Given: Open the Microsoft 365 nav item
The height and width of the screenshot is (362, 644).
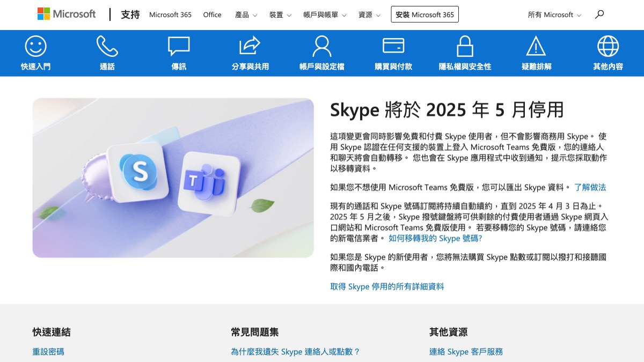Looking at the screenshot, I should (x=170, y=15).
